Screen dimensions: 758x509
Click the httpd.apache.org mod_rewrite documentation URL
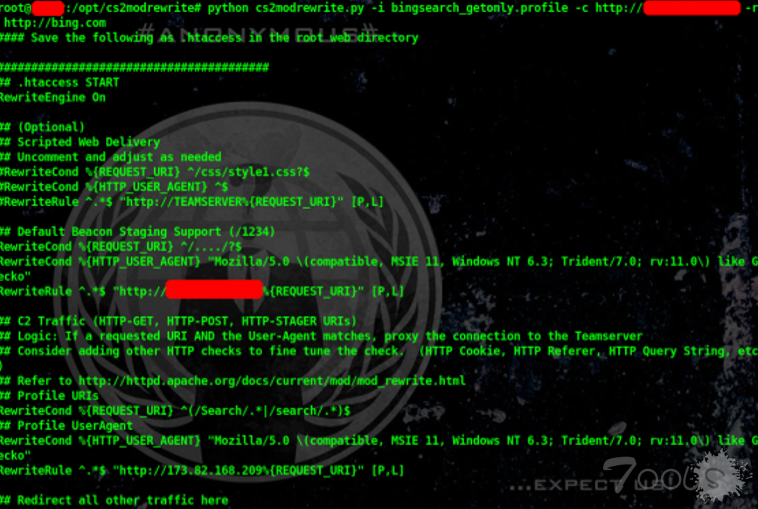click(x=272, y=381)
